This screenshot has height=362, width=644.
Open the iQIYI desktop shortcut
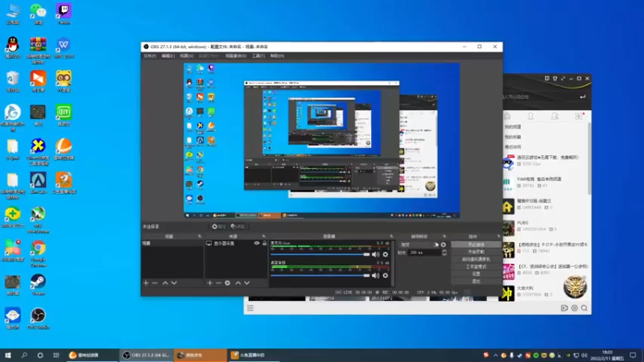point(64,115)
